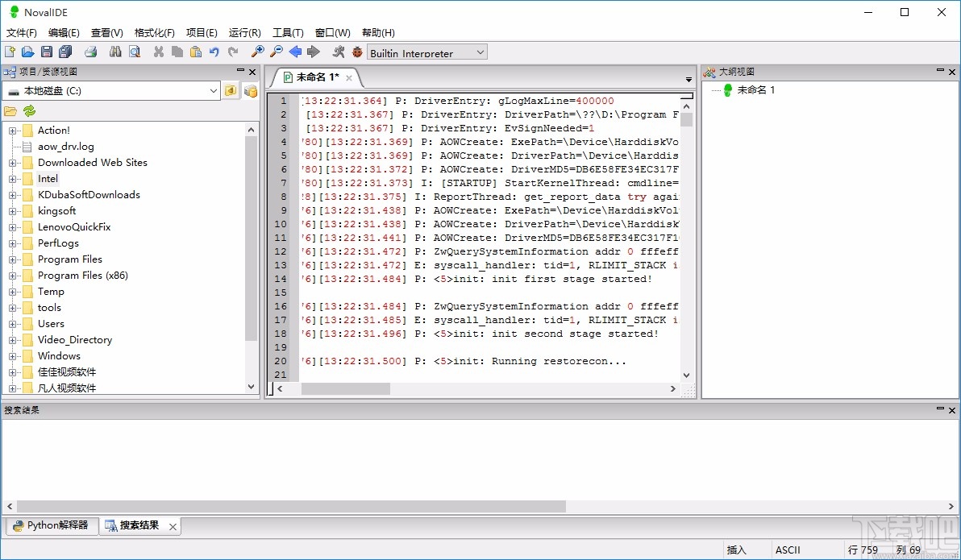Select the aow_drv.log file

(65, 147)
